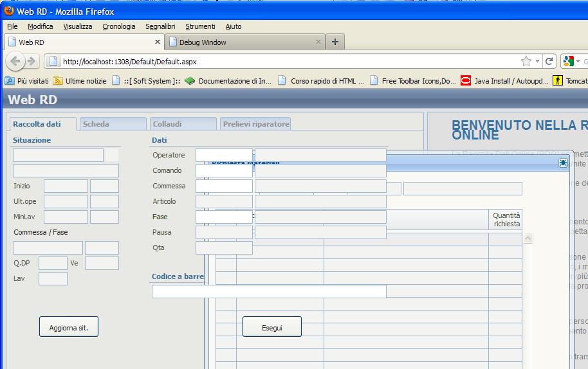
Task: Click the Esegui button
Action: [x=272, y=327]
